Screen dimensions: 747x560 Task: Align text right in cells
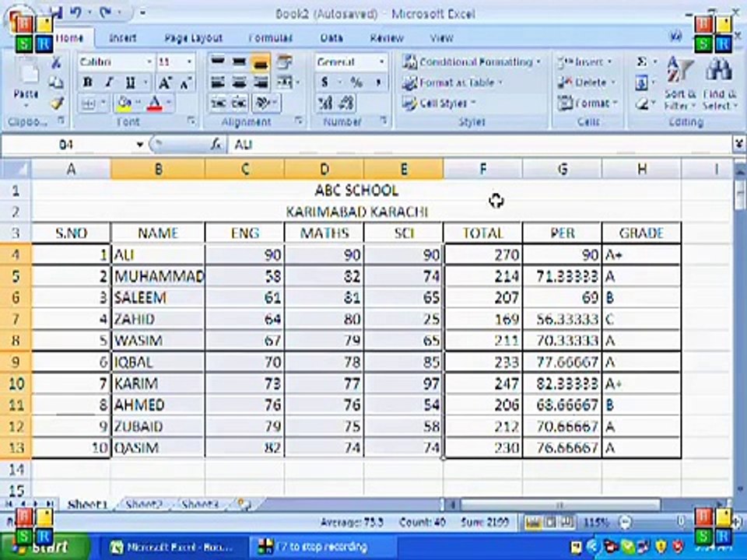[260, 82]
